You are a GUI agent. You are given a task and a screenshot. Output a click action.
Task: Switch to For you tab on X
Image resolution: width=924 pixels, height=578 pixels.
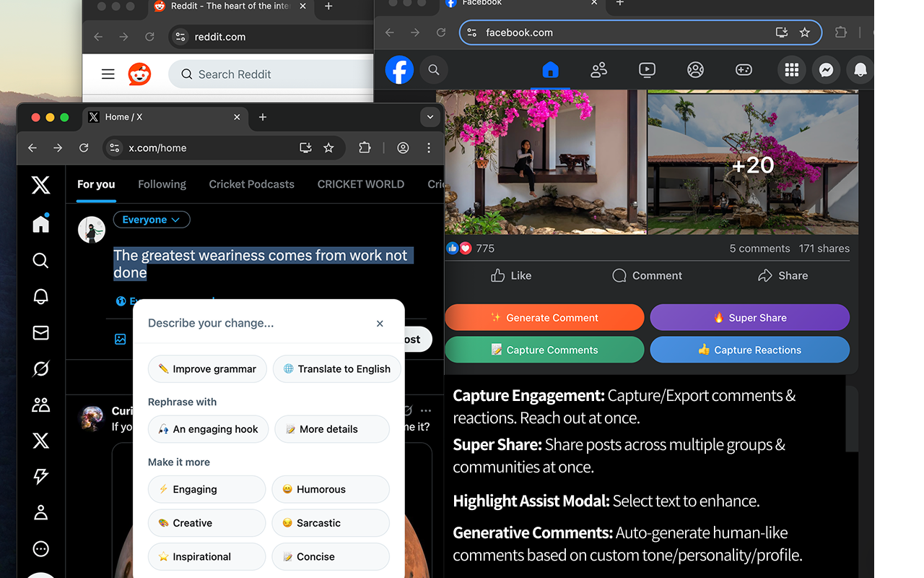point(96,184)
